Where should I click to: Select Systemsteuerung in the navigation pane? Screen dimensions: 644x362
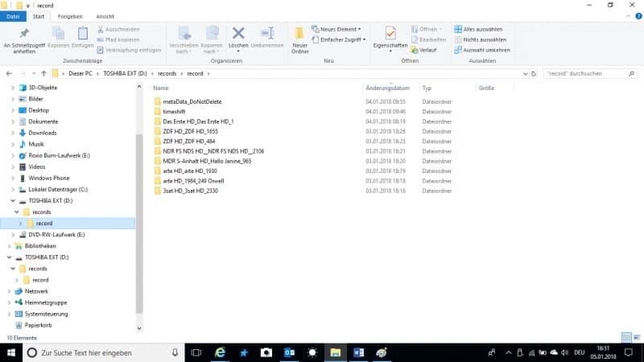(46, 314)
